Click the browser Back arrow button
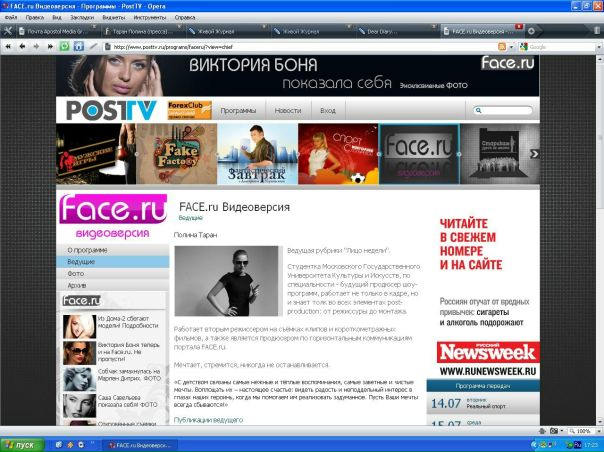The image size is (604, 452). (23, 46)
